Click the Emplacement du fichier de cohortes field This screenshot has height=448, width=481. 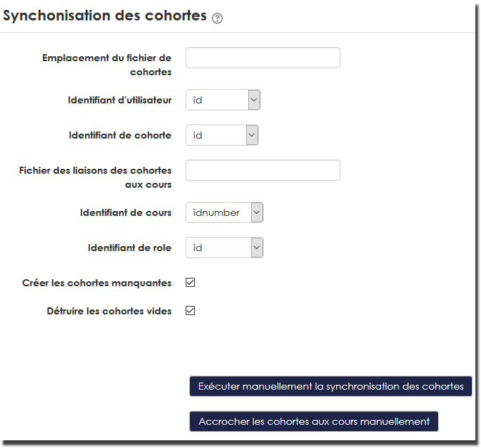(x=262, y=58)
